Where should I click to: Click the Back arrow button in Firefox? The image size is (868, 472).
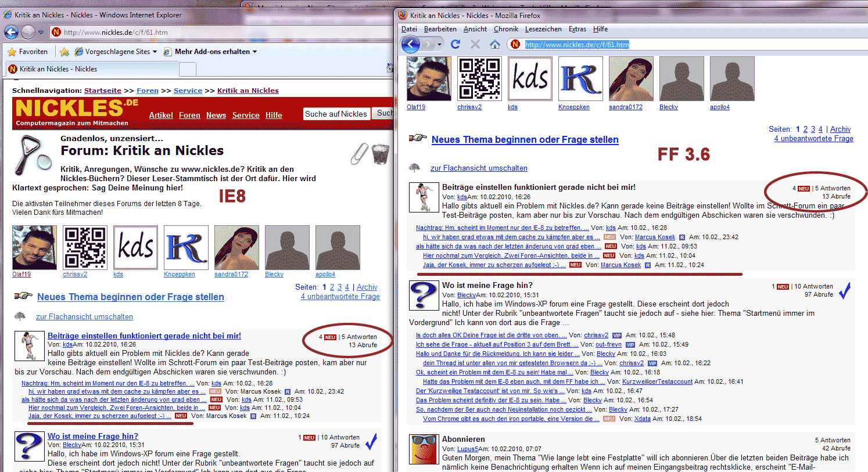click(x=410, y=44)
